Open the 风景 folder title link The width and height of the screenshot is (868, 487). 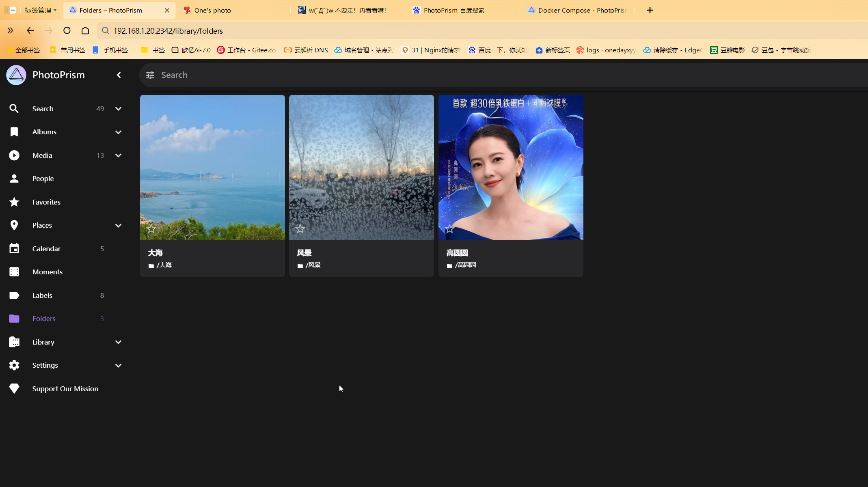pos(304,253)
